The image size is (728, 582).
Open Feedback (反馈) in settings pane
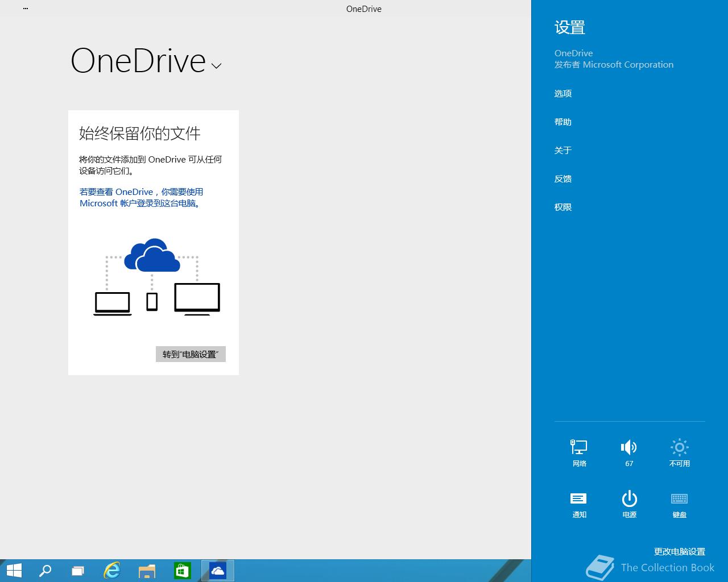tap(563, 178)
